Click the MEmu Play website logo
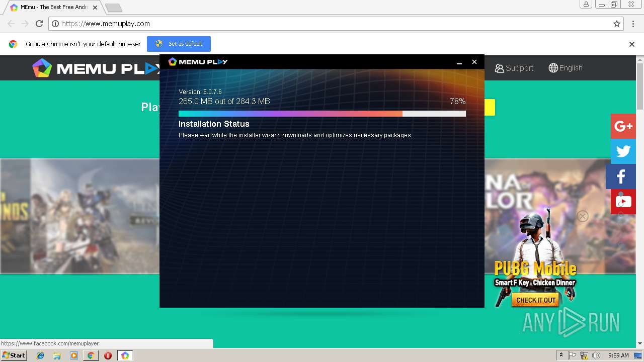 tap(96, 68)
